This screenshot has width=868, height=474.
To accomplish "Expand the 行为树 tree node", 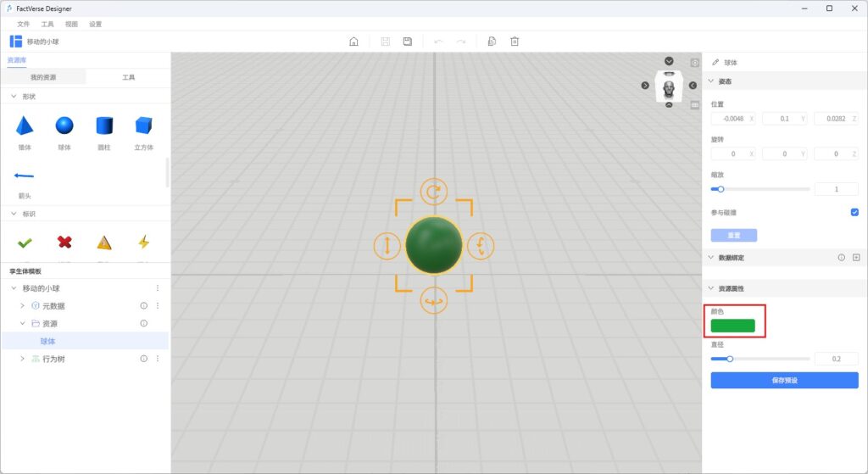I will pyautogui.click(x=23, y=359).
